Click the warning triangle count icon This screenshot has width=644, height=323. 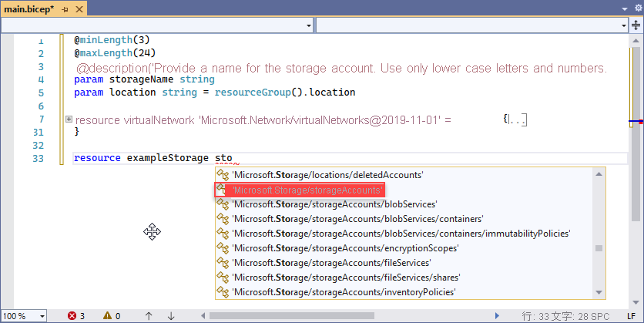click(x=107, y=315)
